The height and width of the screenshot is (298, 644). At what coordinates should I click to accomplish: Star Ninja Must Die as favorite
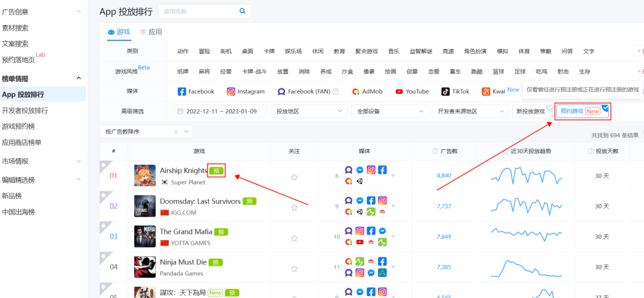[x=294, y=268]
